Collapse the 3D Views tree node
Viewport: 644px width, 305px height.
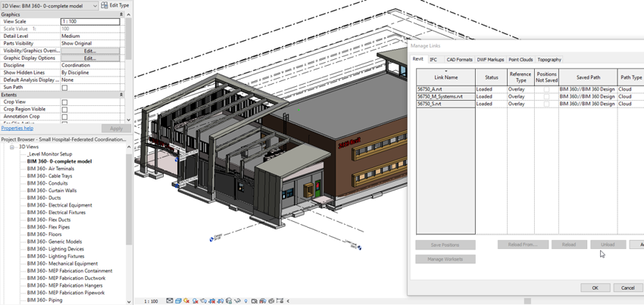tap(13, 147)
